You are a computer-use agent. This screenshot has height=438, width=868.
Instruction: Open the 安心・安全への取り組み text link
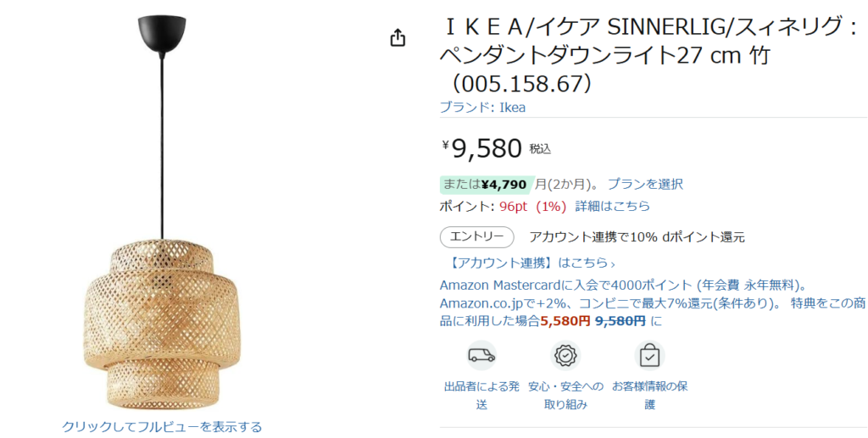click(x=565, y=396)
